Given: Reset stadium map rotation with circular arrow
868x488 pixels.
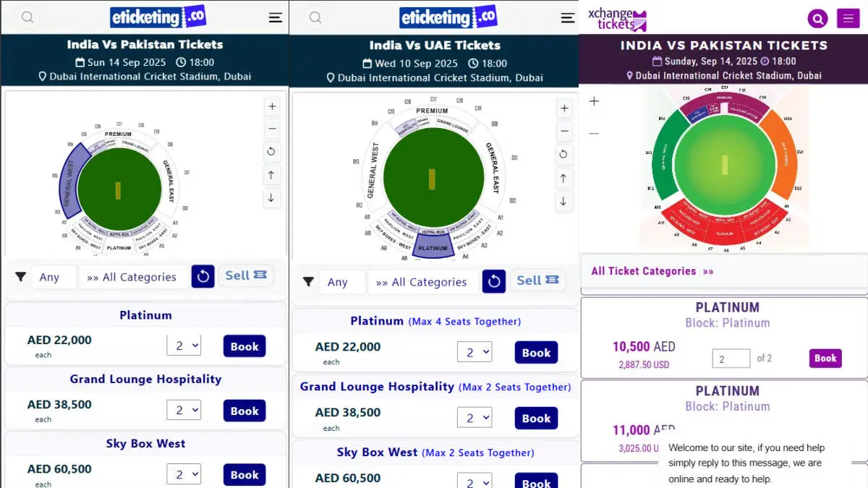Looking at the screenshot, I should (272, 152).
